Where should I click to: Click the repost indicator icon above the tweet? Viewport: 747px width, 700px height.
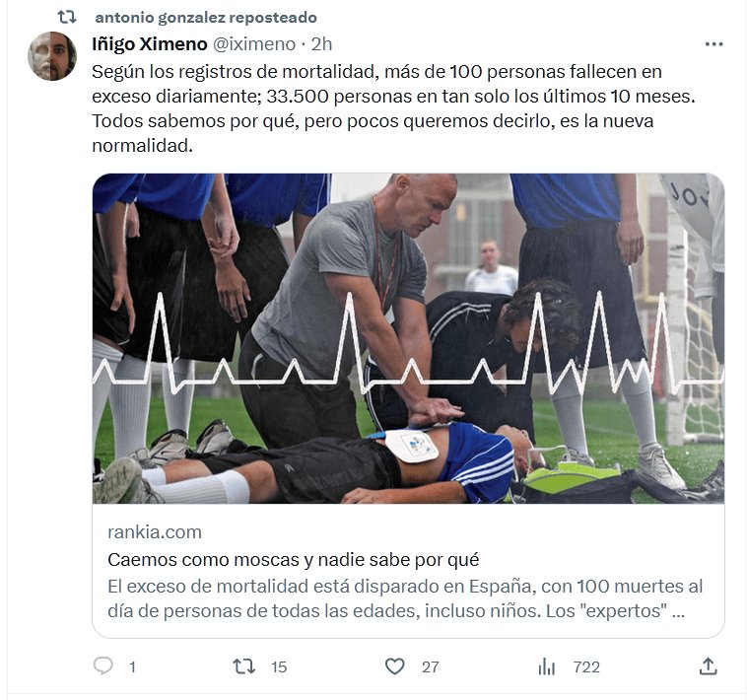[67, 18]
